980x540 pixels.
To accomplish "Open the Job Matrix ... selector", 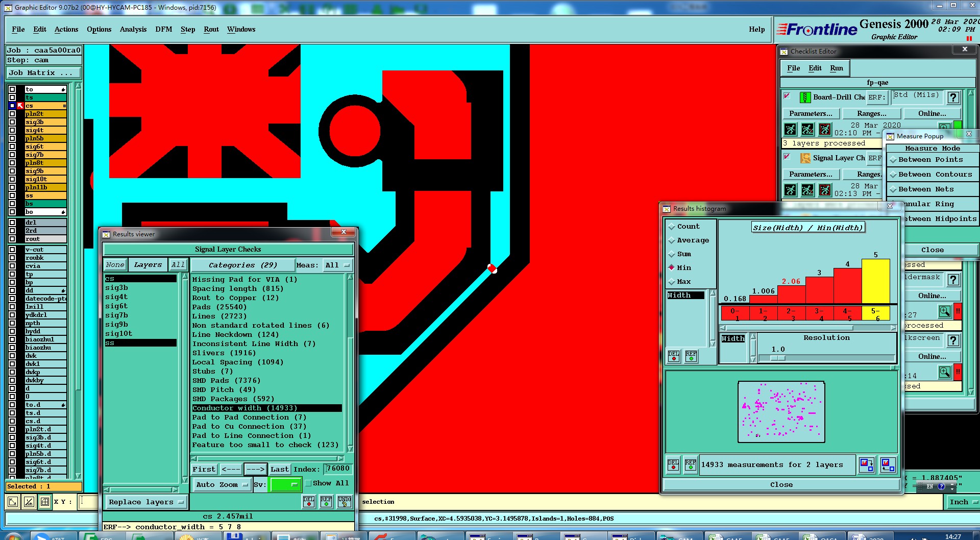I will [43, 73].
